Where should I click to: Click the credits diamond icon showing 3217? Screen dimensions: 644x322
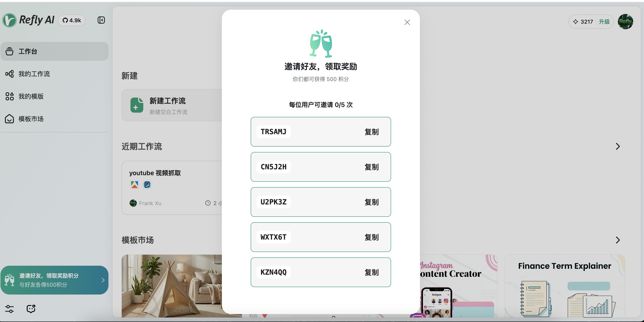click(576, 22)
